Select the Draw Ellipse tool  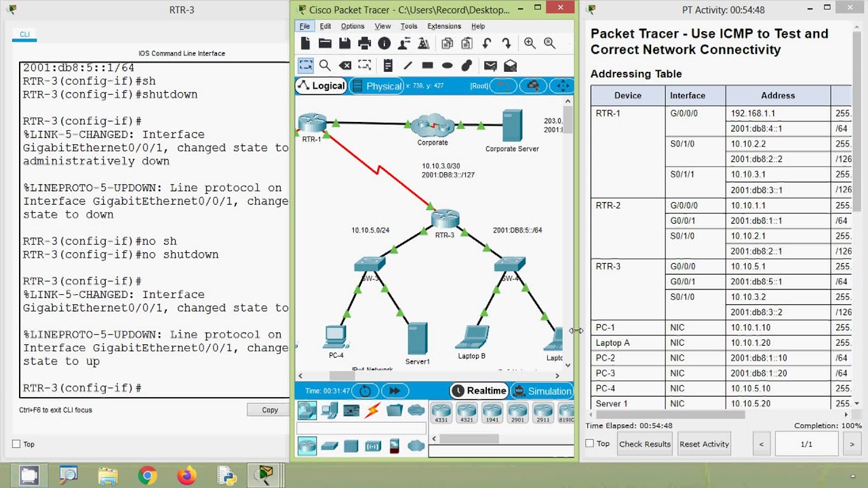pos(447,65)
